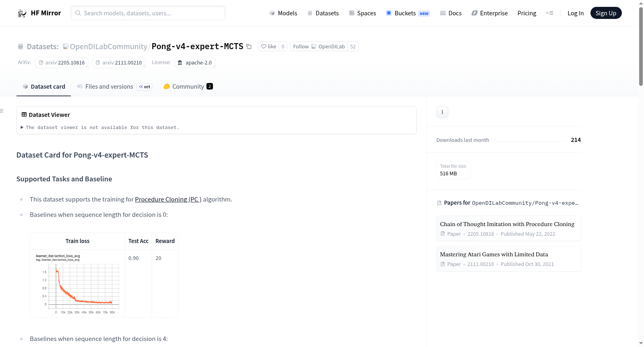Open the arxiv:2205.10816 tag
The width and height of the screenshot is (644, 347).
62,63
